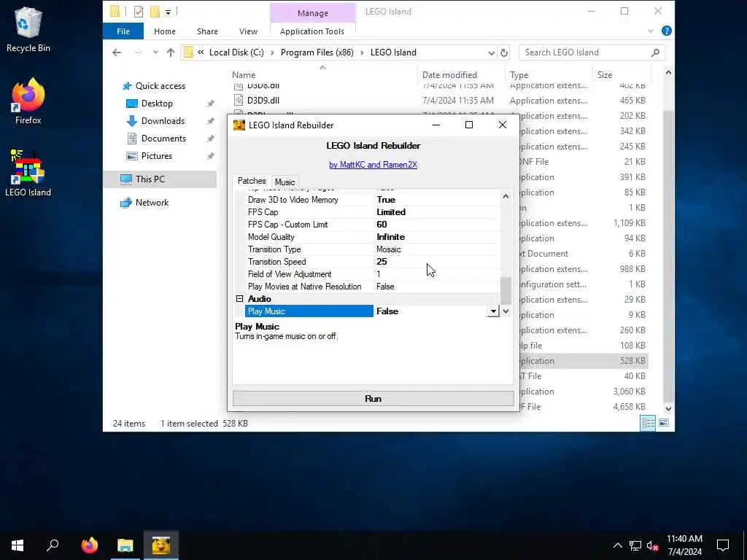Select Downloads in navigation pane

pyautogui.click(x=163, y=121)
